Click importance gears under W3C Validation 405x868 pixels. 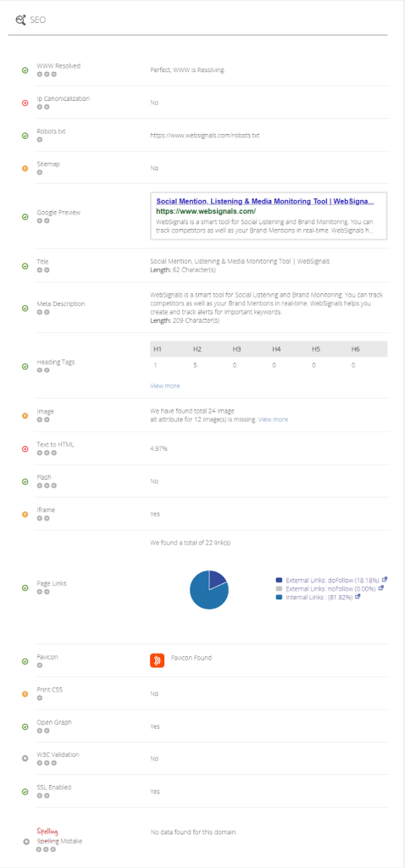[47, 762]
